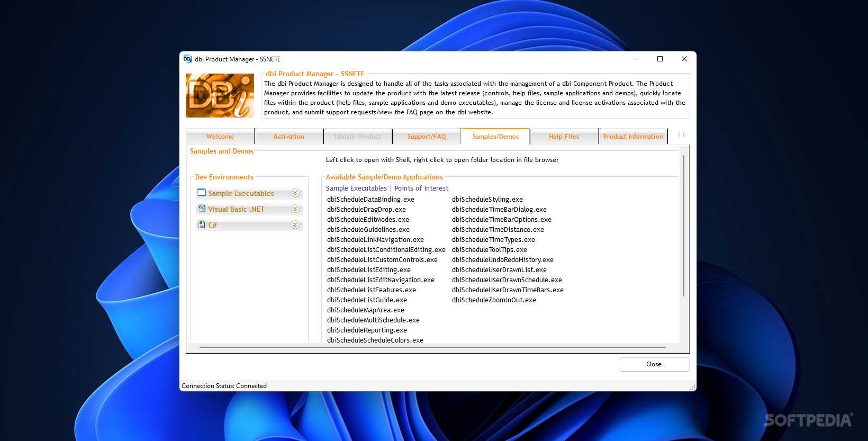Click the horizontal scrollbar of the panel
This screenshot has width=868, height=441.
[432, 347]
